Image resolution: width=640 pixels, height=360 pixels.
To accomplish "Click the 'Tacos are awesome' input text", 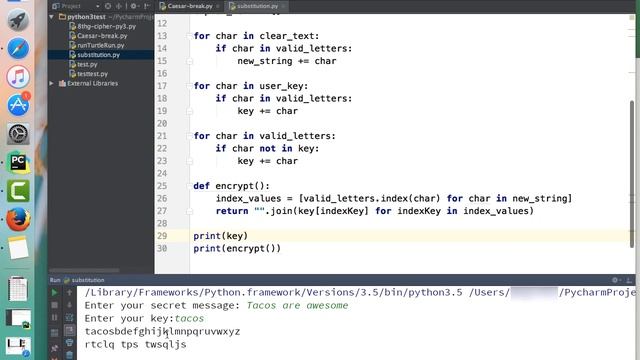I will 297,305.
